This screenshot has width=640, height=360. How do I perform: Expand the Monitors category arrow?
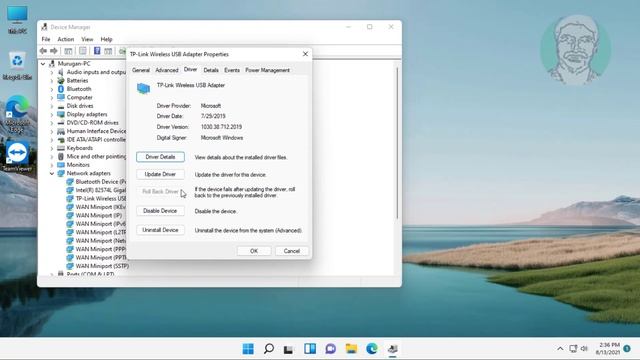(x=52, y=165)
